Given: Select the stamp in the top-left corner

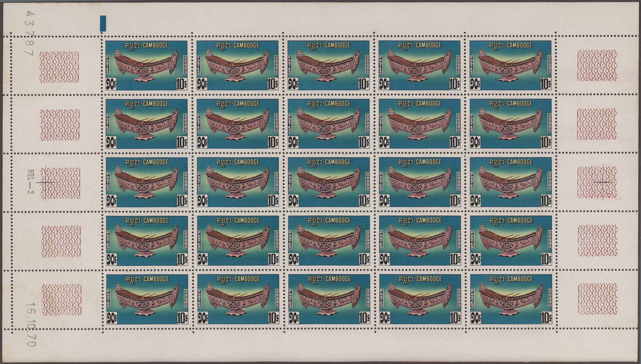Looking at the screenshot, I should point(146,66).
